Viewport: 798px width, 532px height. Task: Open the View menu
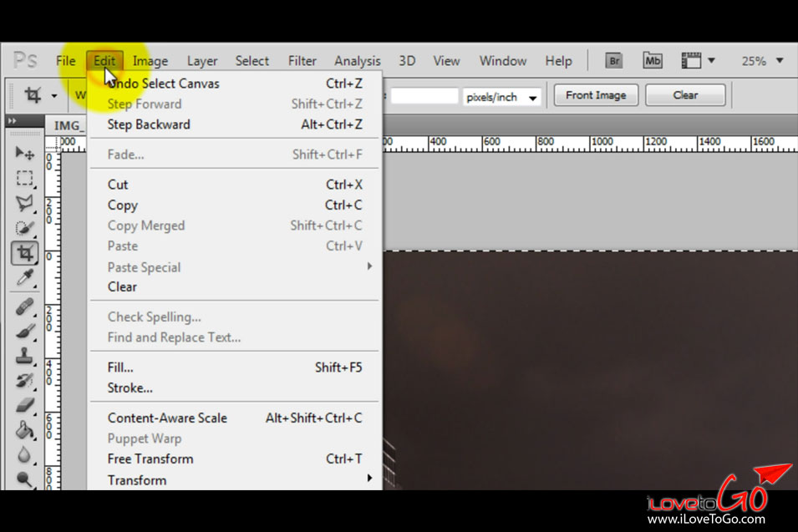point(446,61)
